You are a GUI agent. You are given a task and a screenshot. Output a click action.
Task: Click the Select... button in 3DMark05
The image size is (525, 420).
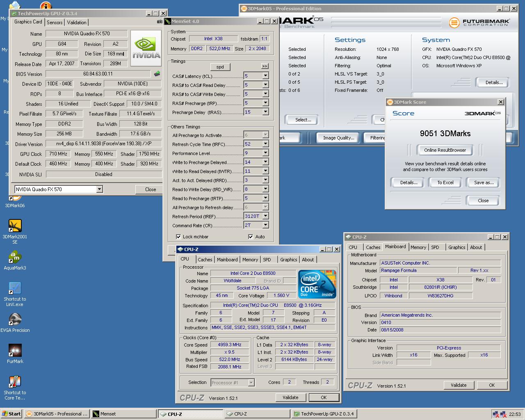click(x=304, y=120)
